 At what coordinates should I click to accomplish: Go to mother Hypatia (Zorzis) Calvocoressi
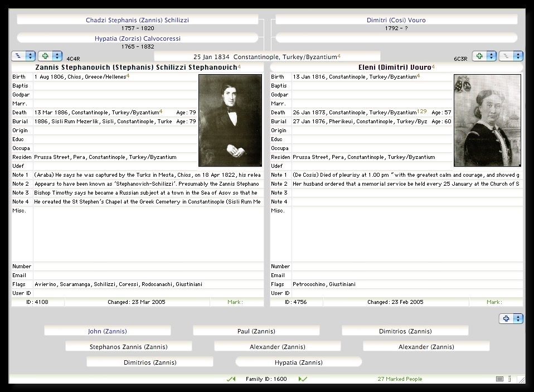click(x=137, y=38)
